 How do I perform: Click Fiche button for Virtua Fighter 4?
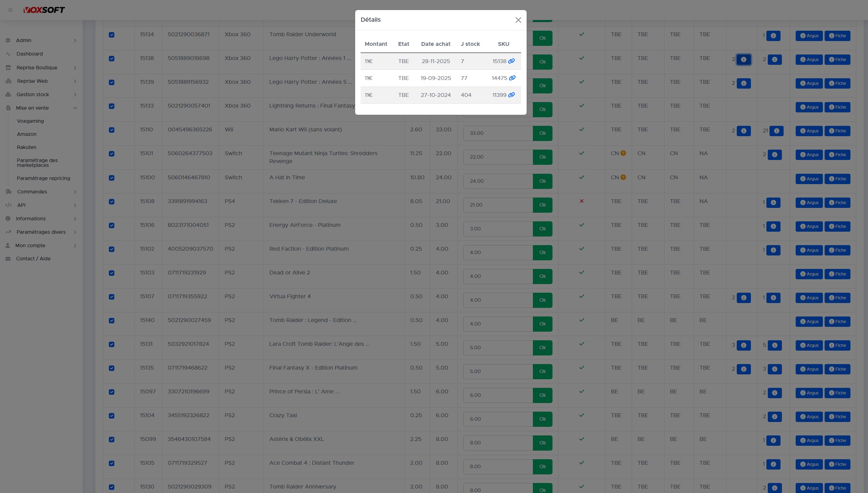(837, 298)
